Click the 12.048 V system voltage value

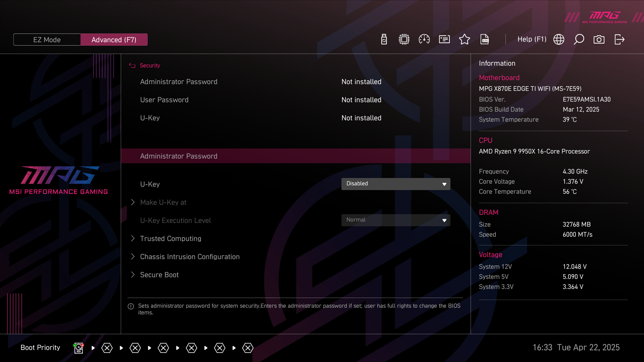click(575, 267)
